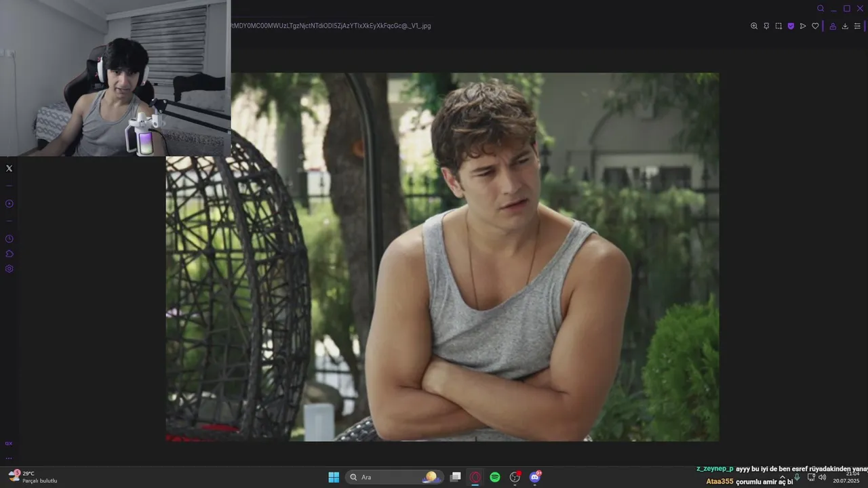The image size is (868, 488).
Task: Open Spotify from the taskbar
Action: (x=495, y=477)
